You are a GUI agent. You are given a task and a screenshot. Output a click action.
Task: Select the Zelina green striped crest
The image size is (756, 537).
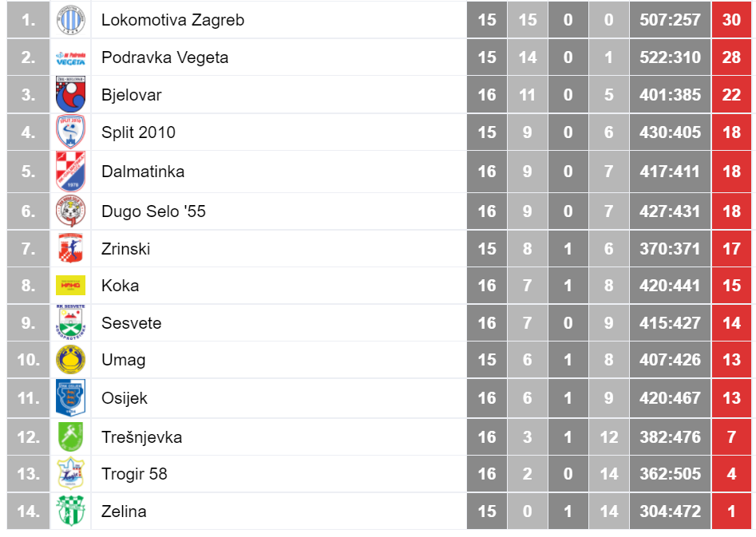coord(70,511)
